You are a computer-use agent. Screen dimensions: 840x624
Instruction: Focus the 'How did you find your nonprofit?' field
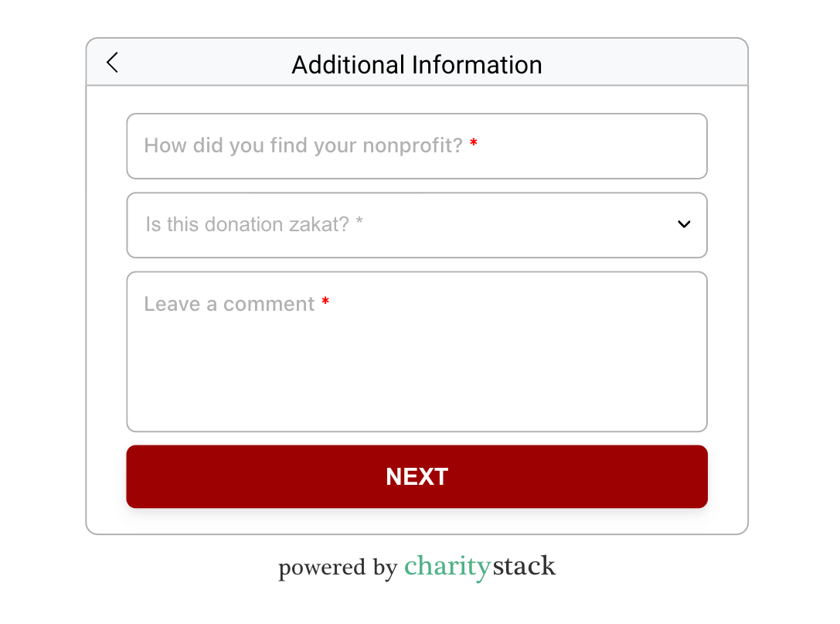(417, 146)
